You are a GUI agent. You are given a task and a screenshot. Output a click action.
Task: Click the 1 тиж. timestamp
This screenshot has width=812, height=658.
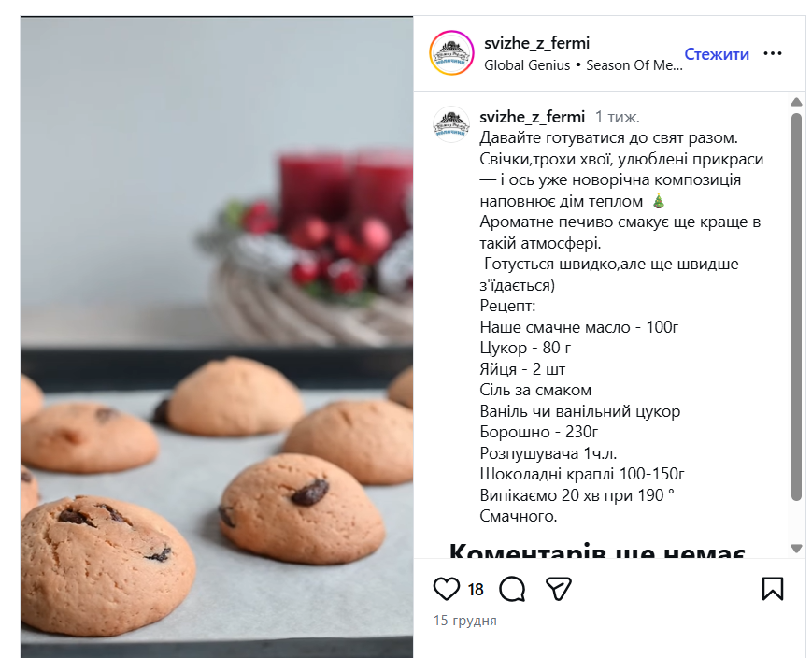(x=617, y=117)
